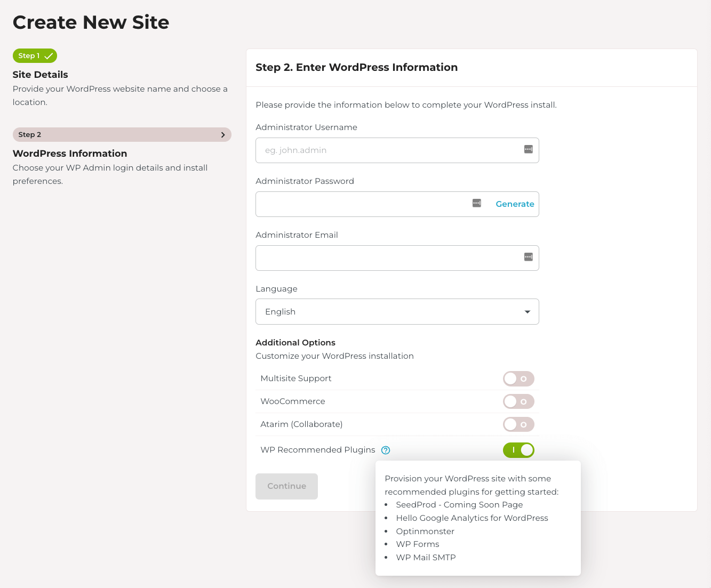
Task: Click the 'WordPress Information' sidebar heading
Action: [x=70, y=154]
